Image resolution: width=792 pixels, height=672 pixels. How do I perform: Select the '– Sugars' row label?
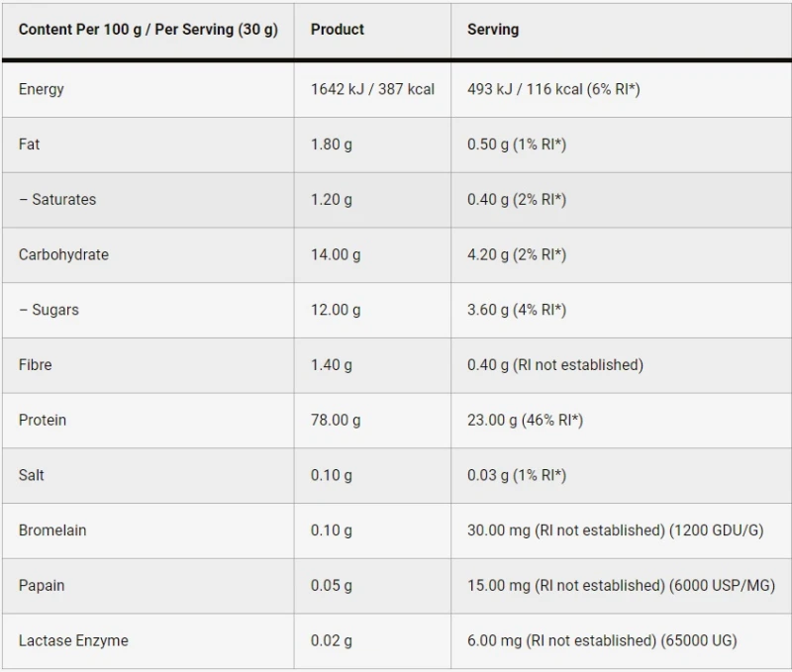pos(49,310)
